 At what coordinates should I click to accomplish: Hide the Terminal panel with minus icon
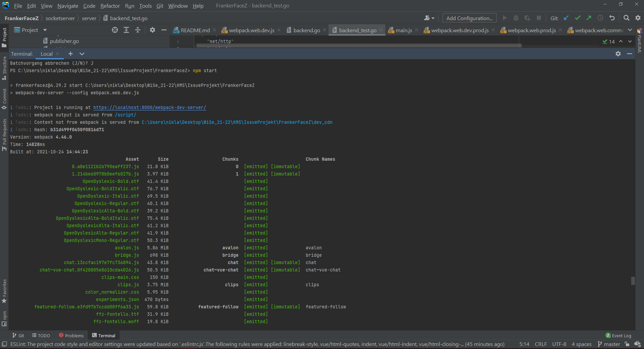click(x=630, y=54)
